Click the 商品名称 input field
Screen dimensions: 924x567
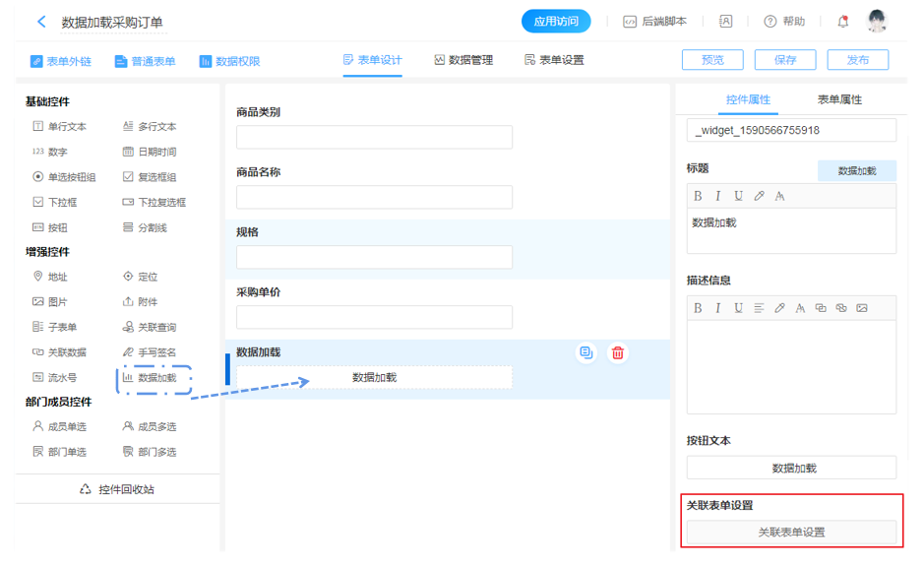pos(374,197)
